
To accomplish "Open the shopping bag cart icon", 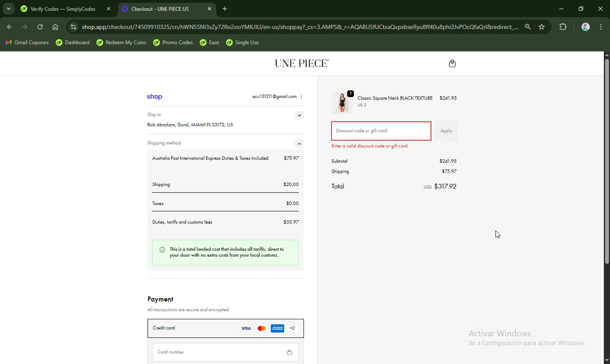I will click(452, 63).
